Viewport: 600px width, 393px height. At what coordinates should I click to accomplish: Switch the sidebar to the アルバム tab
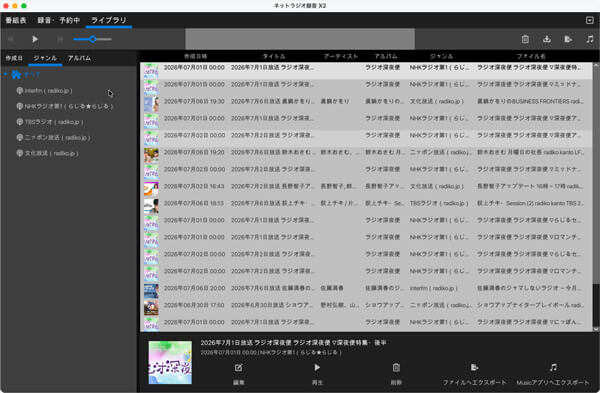[79, 58]
